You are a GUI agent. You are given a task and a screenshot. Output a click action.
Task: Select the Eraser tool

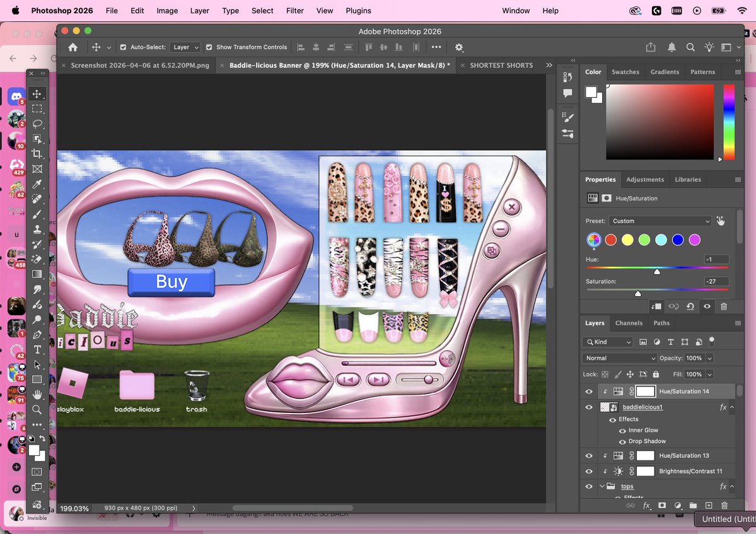[37, 259]
